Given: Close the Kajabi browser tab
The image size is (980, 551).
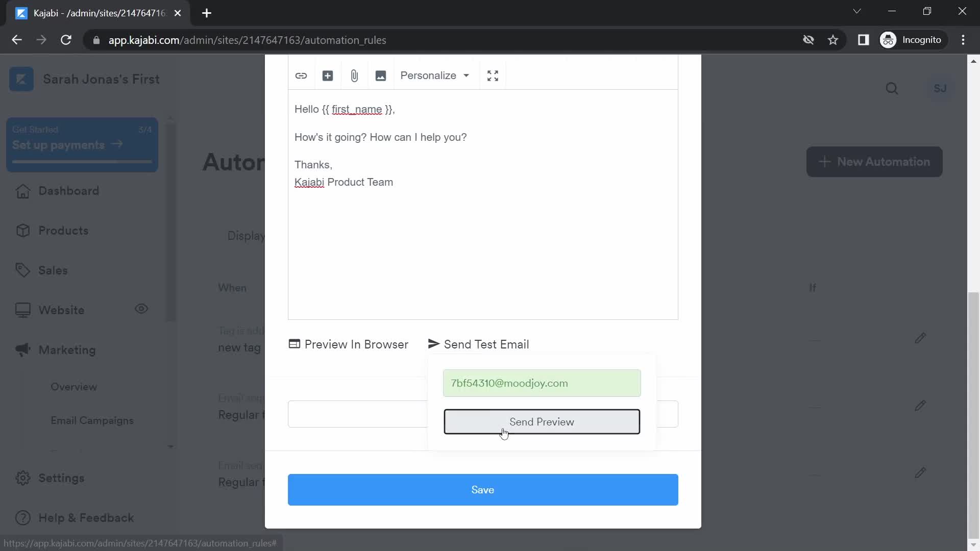Looking at the screenshot, I should [178, 13].
